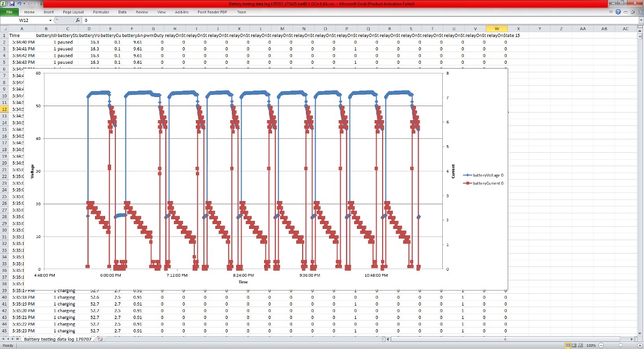The image size is (644, 349).
Task: Select column D header
Action: [x=89, y=29]
